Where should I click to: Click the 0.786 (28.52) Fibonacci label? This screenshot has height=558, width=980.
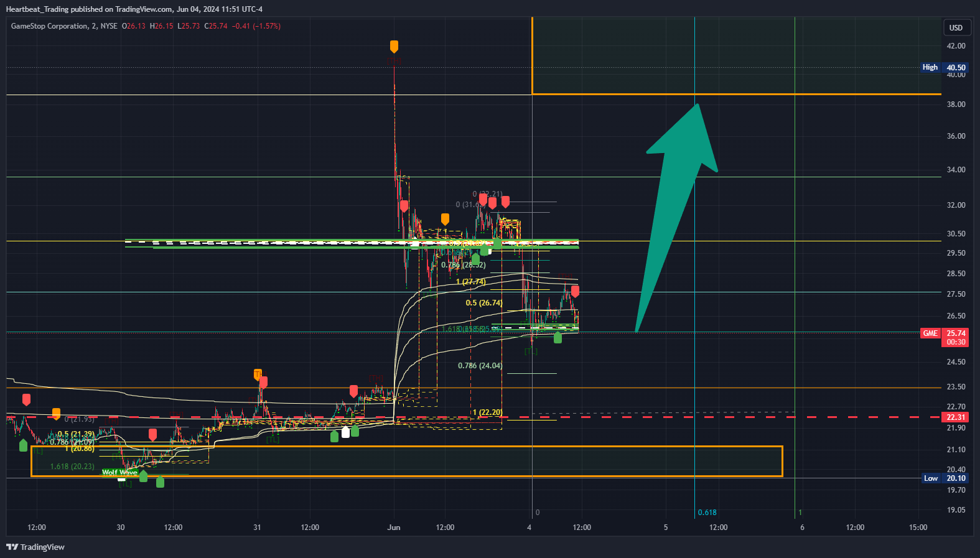click(x=464, y=265)
